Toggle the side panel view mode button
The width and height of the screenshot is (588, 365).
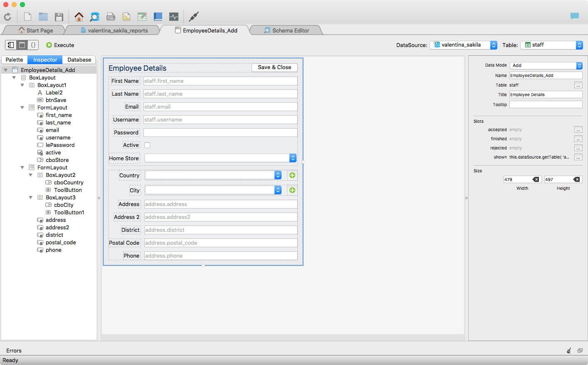(11, 45)
